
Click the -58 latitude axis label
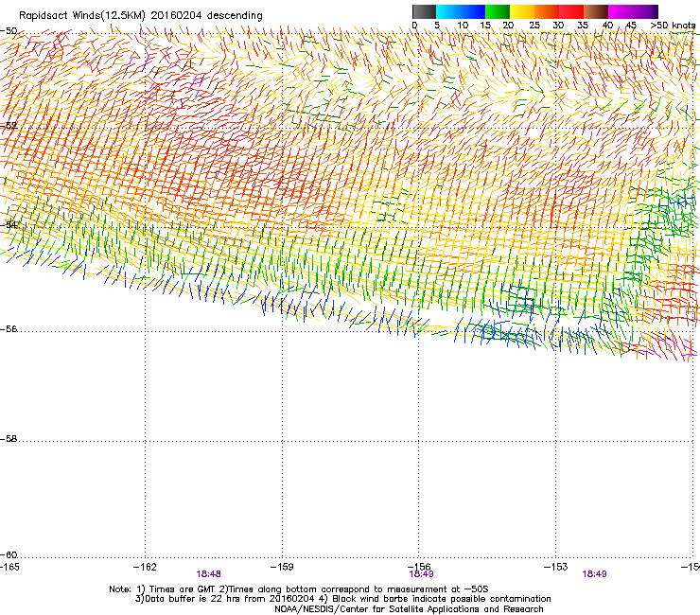[x=9, y=439]
